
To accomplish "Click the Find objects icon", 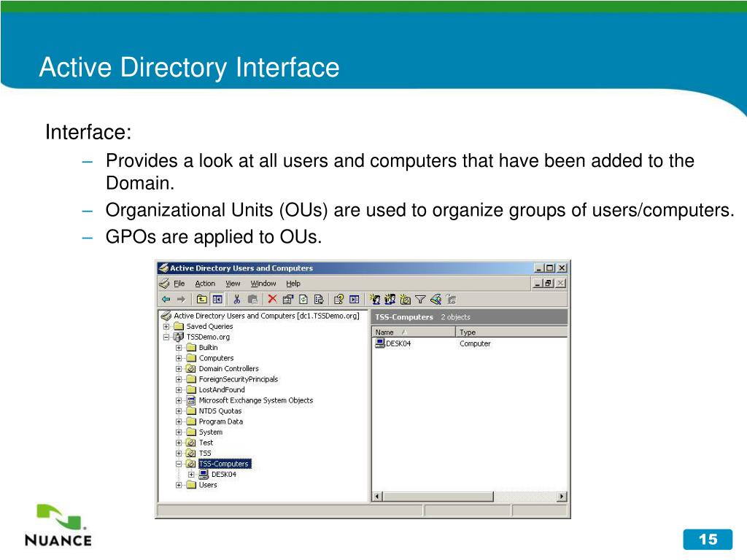I will tap(436, 299).
